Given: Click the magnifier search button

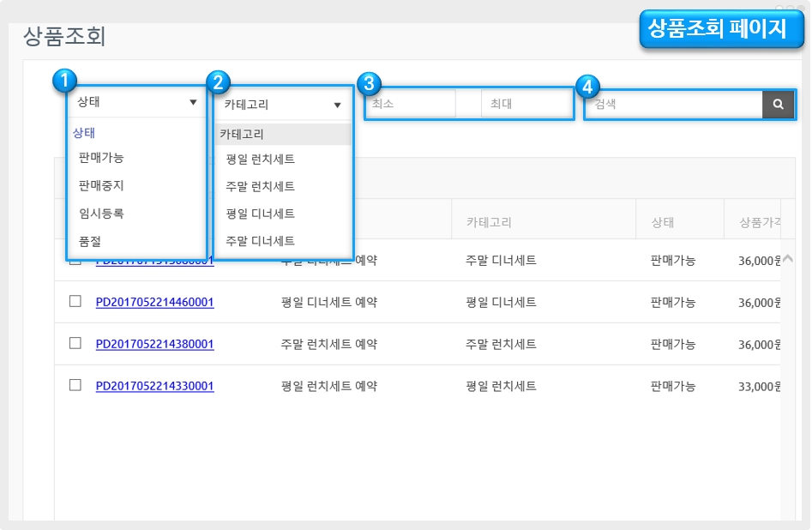Looking at the screenshot, I should 778,105.
